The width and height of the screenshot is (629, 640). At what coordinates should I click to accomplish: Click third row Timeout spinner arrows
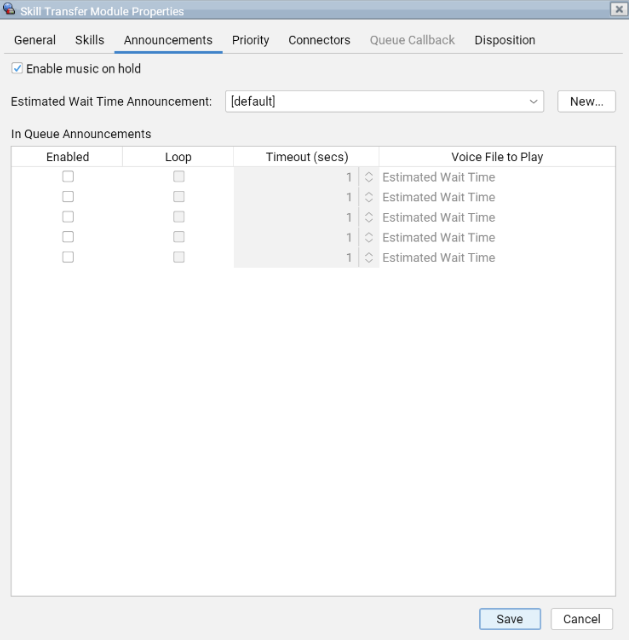[369, 217]
